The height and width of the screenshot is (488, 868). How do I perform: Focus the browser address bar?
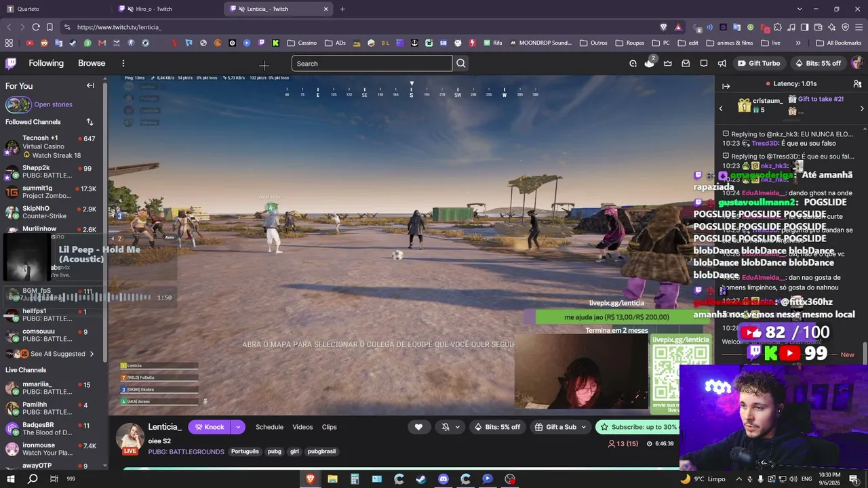359,27
